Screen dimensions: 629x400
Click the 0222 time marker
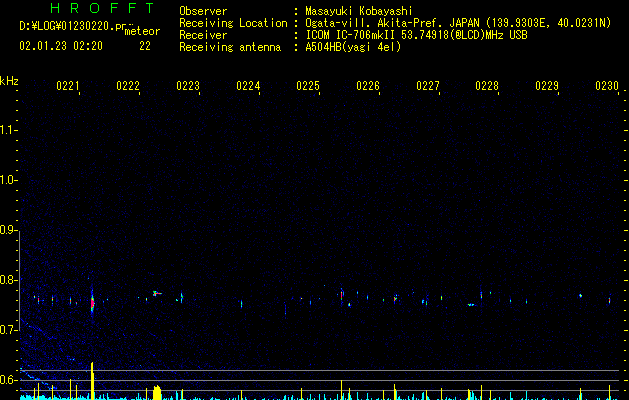click(x=128, y=85)
